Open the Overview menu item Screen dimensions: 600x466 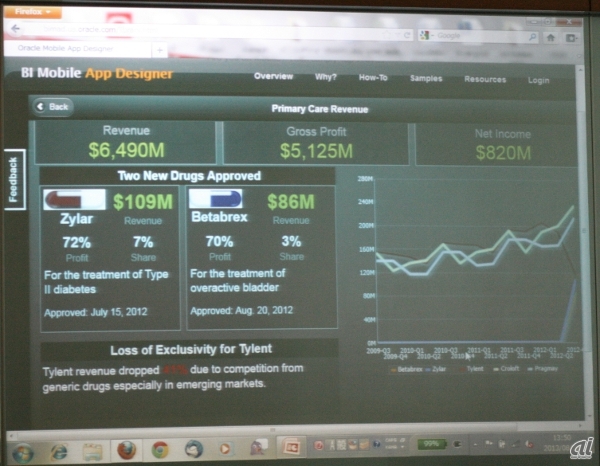273,76
